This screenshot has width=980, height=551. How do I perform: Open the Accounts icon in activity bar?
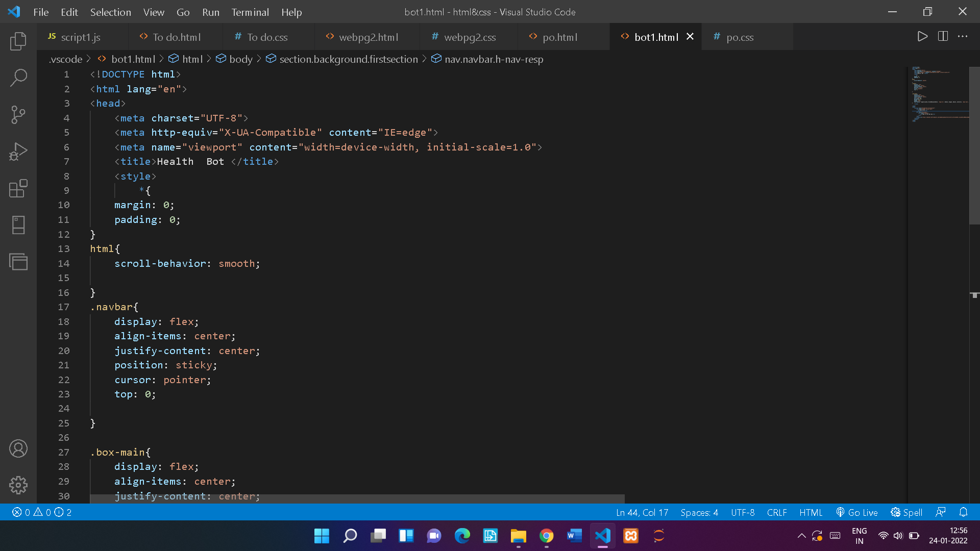[19, 448]
